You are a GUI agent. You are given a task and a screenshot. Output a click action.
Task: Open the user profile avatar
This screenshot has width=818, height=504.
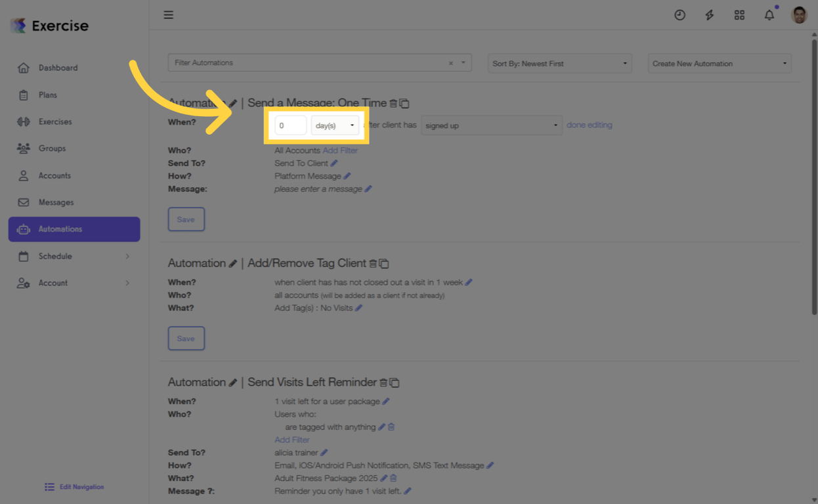[799, 14]
